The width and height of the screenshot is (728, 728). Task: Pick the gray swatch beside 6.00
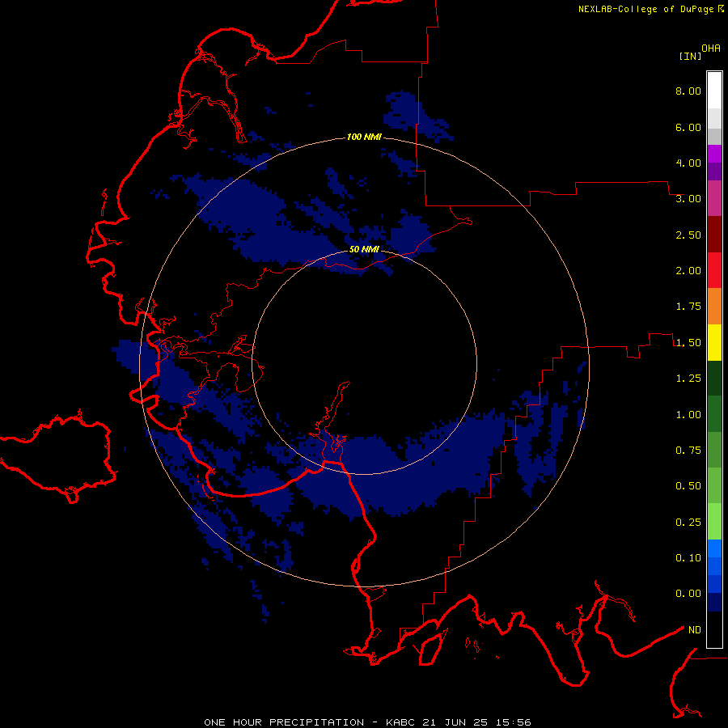point(714,136)
